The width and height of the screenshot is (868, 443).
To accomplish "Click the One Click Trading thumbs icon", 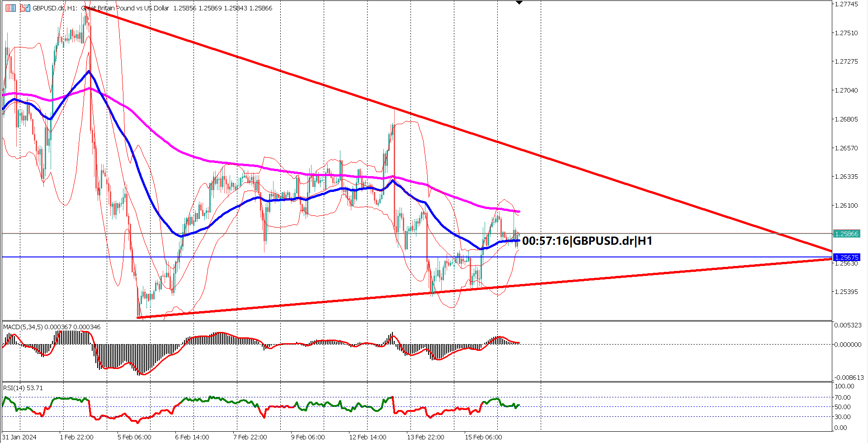I will pyautogui.click(x=24, y=8).
